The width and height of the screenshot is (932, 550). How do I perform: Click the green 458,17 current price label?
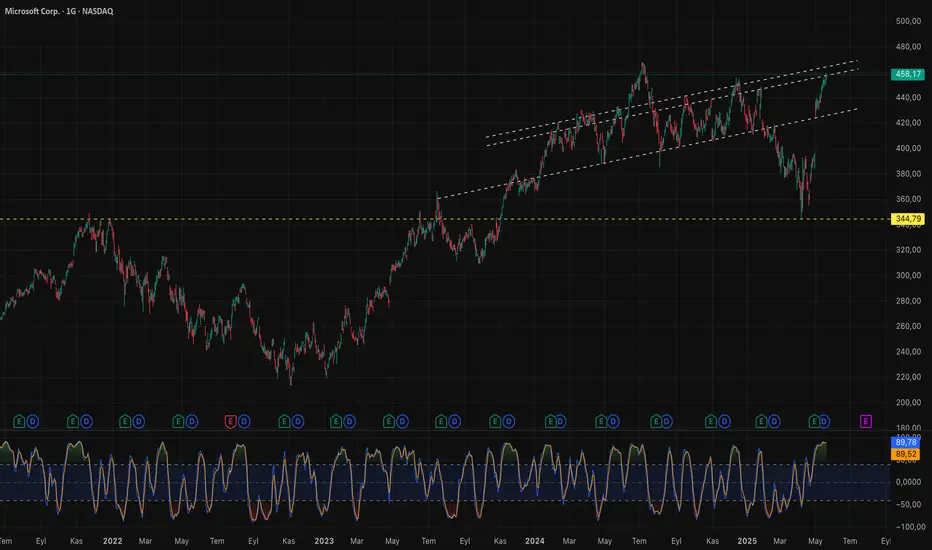click(908, 74)
